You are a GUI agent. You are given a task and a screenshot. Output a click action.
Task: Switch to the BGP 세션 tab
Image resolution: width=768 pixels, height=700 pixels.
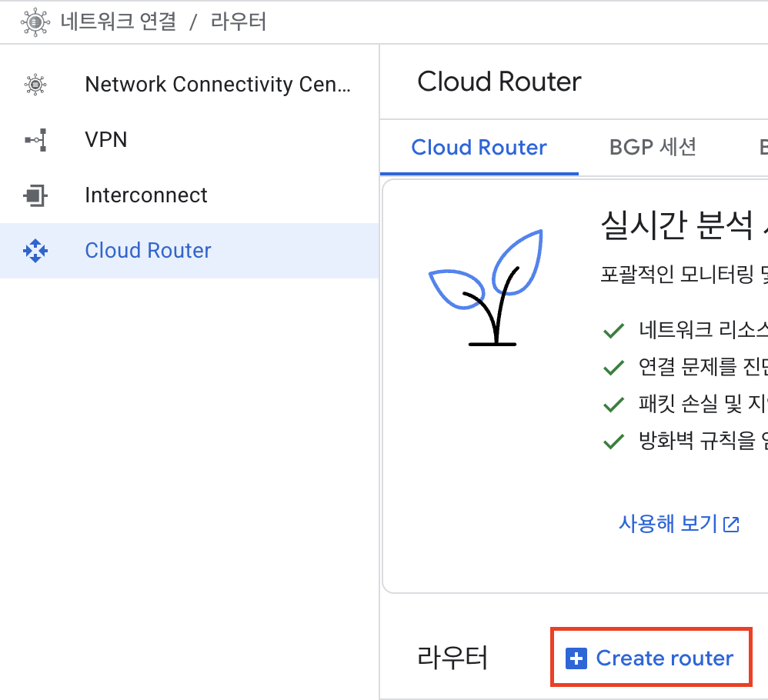coord(653,148)
